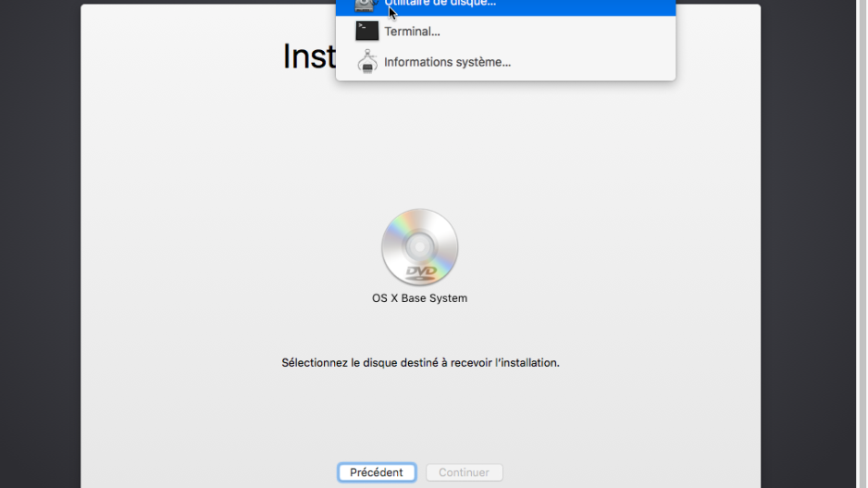Click the greyed-out Continuer button
The width and height of the screenshot is (868, 488).
click(x=464, y=472)
